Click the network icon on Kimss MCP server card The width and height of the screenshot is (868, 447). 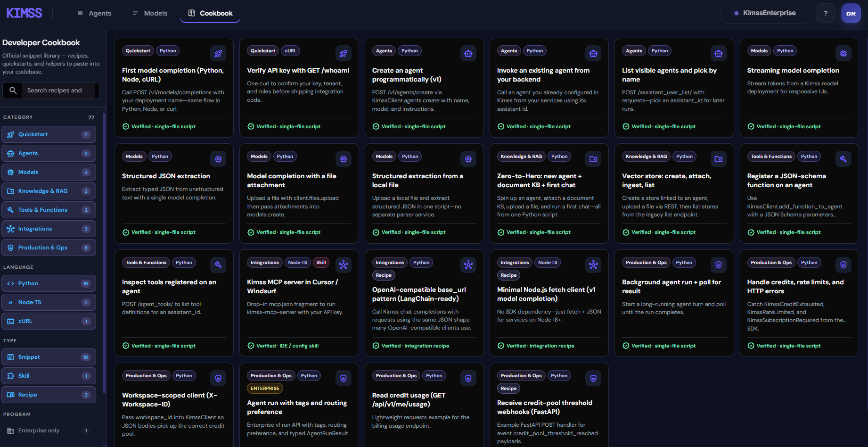[x=344, y=265]
